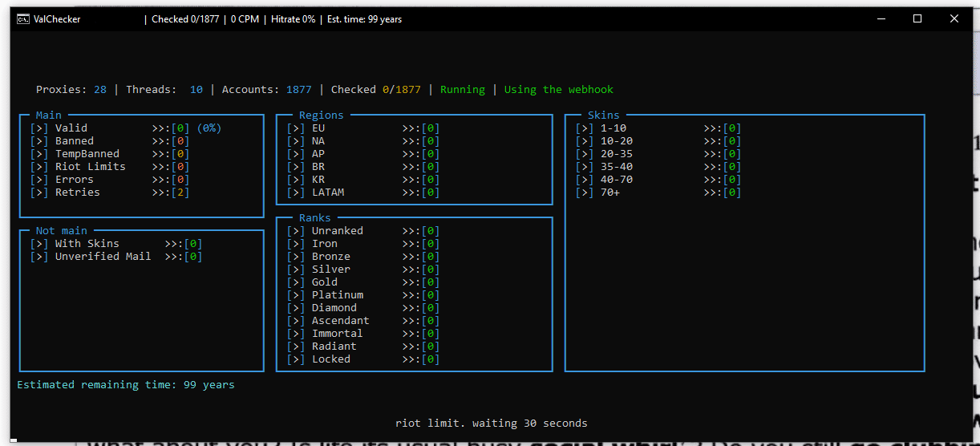
Task: Select the '40-70' skins row
Action: click(658, 180)
